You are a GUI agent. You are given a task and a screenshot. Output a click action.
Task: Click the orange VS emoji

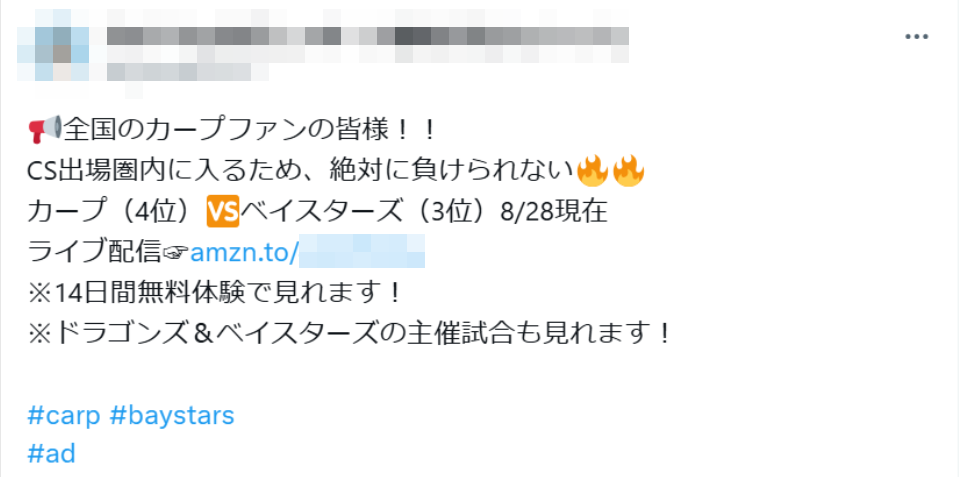[223, 211]
